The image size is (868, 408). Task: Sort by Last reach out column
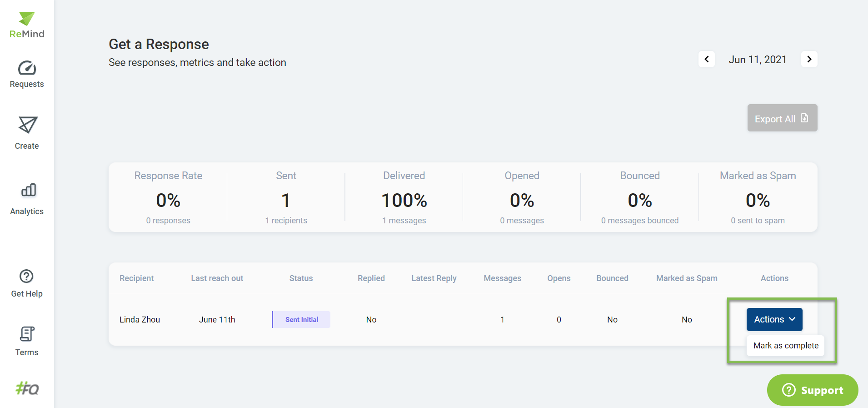[217, 278]
